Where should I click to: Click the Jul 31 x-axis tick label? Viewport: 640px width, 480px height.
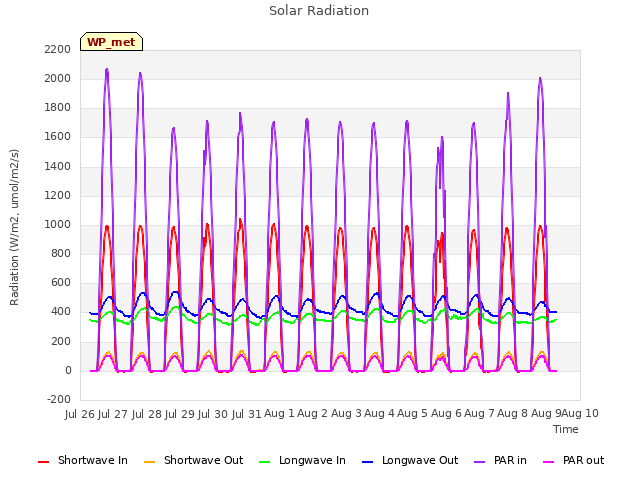pyautogui.click(x=247, y=414)
